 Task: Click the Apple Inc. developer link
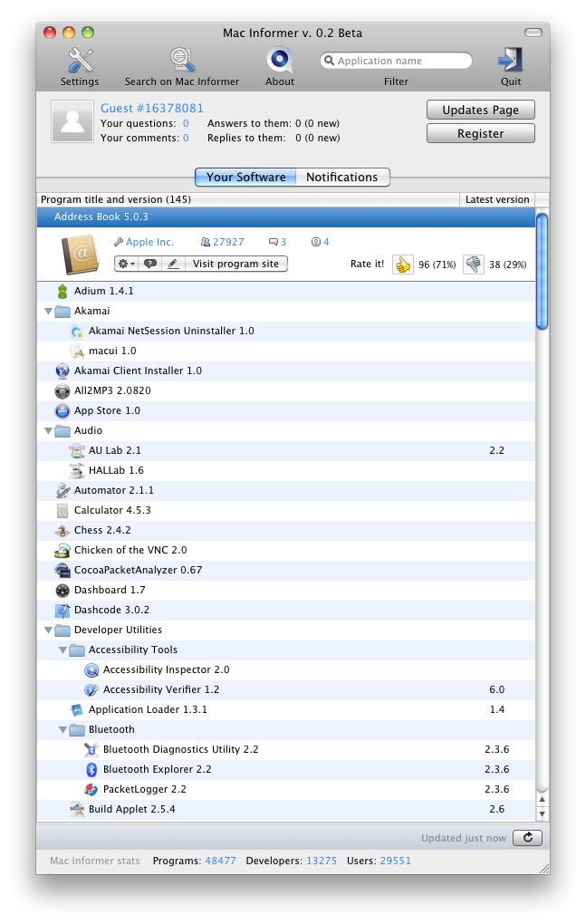(149, 242)
